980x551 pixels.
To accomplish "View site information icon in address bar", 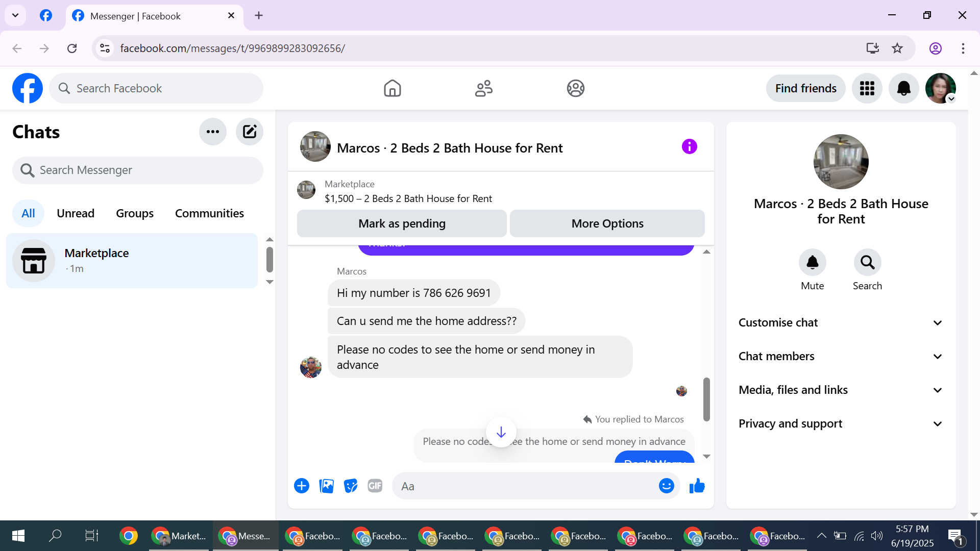I will click(105, 48).
